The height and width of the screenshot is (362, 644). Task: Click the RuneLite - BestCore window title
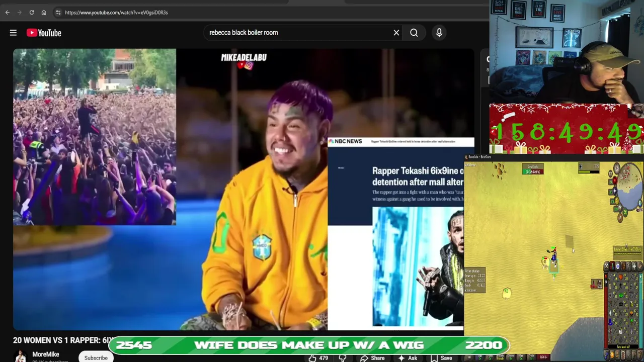click(x=479, y=157)
